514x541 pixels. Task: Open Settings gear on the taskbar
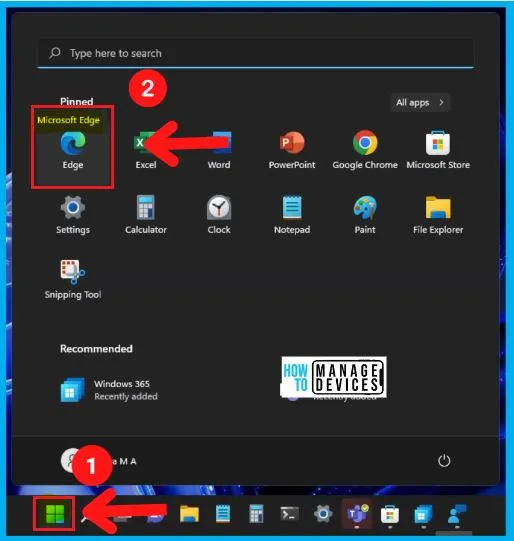click(323, 514)
